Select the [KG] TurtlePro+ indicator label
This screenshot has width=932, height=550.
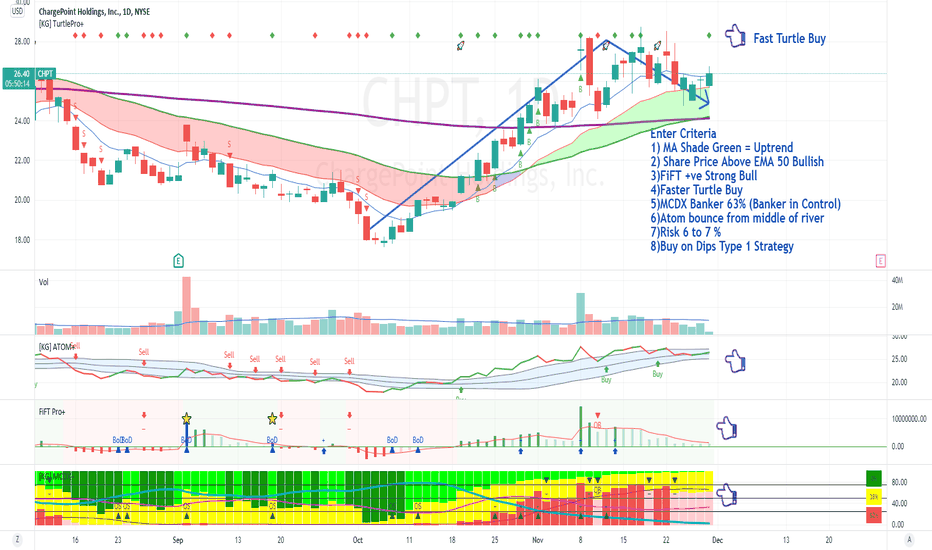pos(61,24)
